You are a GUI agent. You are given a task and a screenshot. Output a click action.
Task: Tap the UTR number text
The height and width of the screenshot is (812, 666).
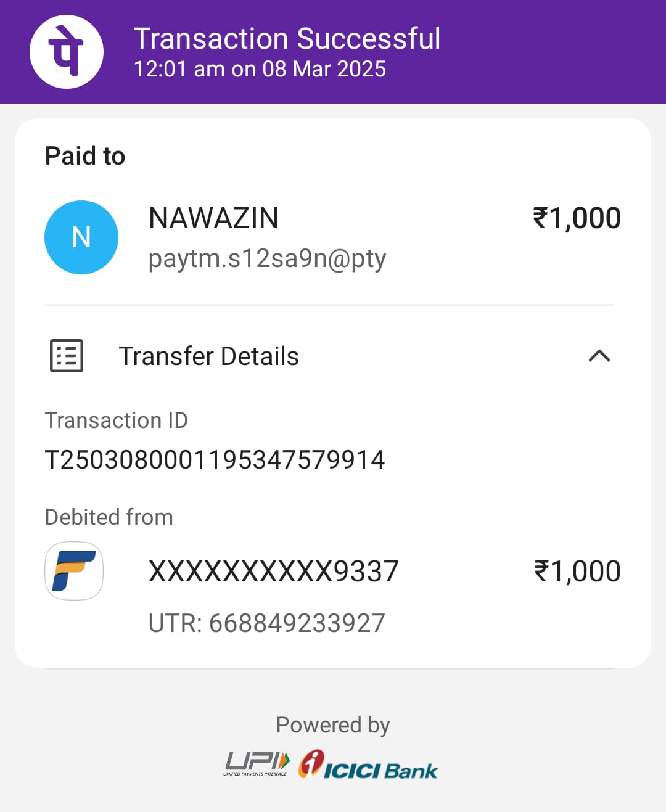266,623
